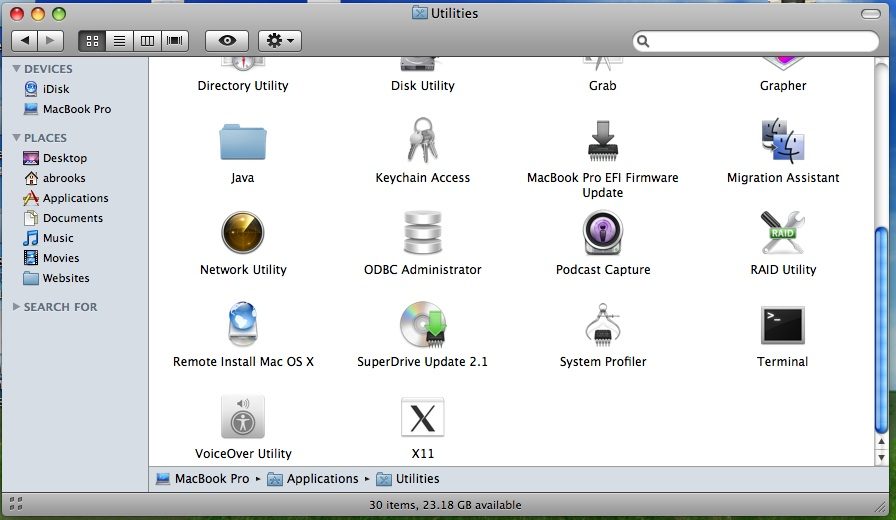896x520 pixels.
Task: Click the scroll down arrow
Action: 881,457
